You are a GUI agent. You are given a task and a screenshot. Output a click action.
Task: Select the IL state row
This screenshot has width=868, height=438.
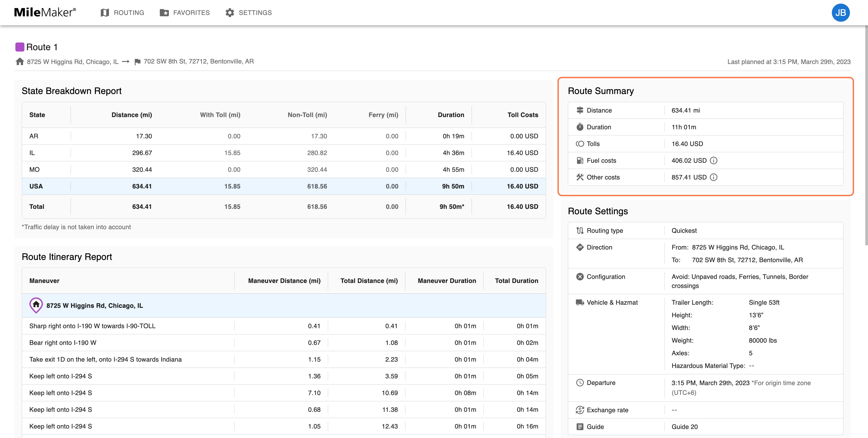(284, 153)
